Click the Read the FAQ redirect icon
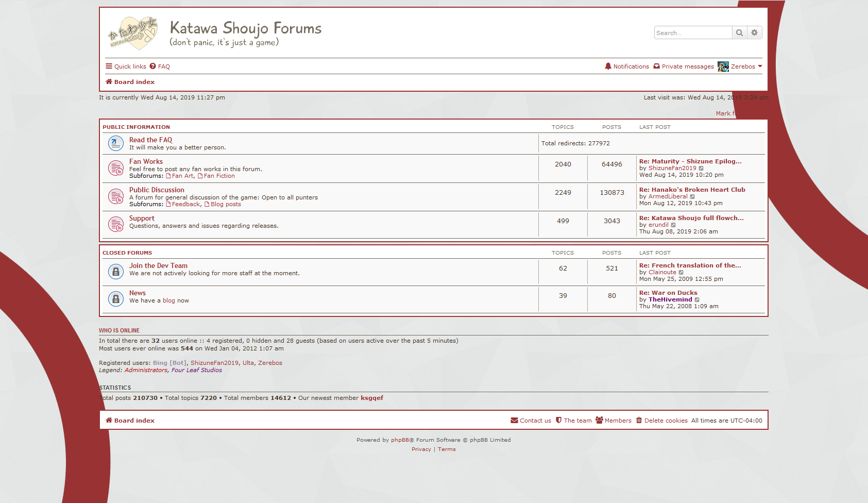Viewport: 868px width, 503px height. (x=115, y=143)
